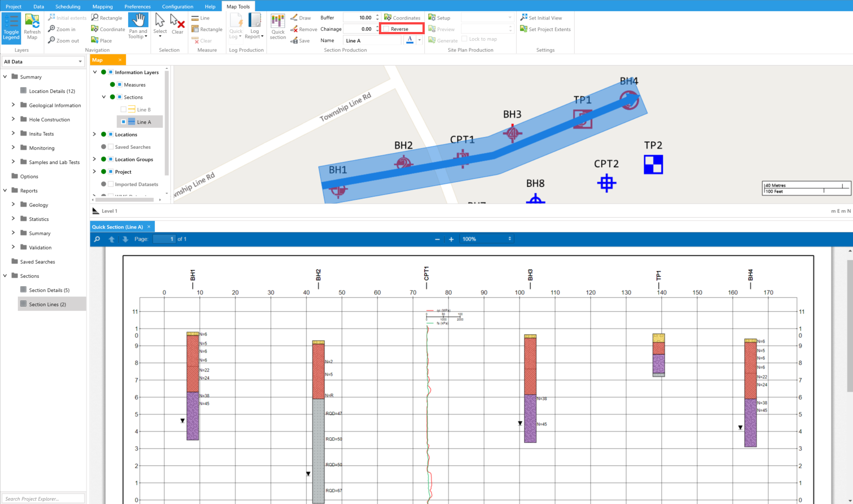This screenshot has width=853, height=504.
Task: Open the Configuration menu
Action: (177, 6)
